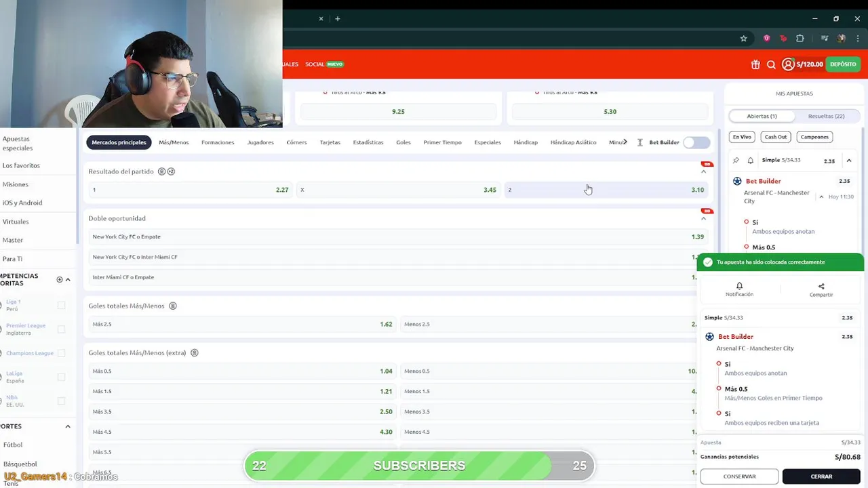
Task: Select the draw X odds 3.45
Action: coord(398,190)
